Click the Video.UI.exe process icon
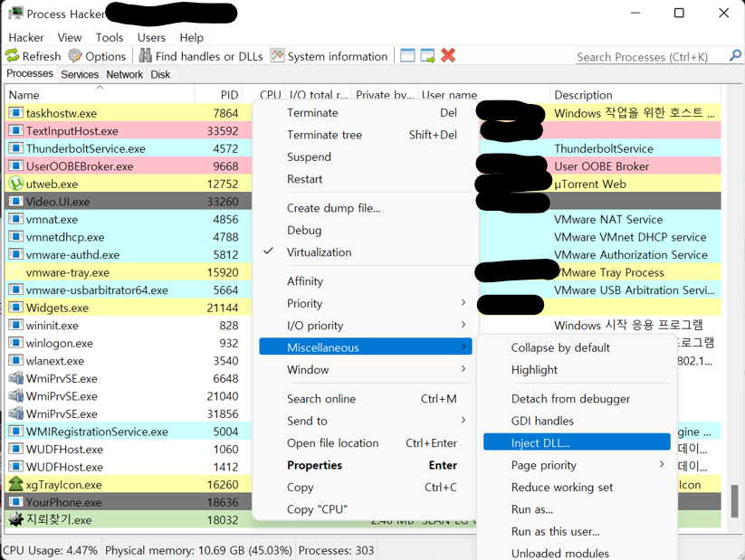The width and height of the screenshot is (745, 560). coord(15,202)
